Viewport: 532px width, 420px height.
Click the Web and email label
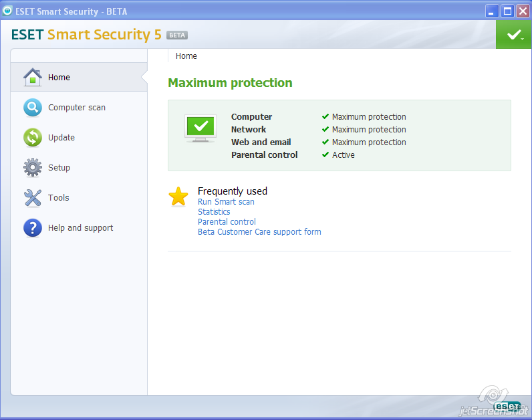click(x=261, y=142)
